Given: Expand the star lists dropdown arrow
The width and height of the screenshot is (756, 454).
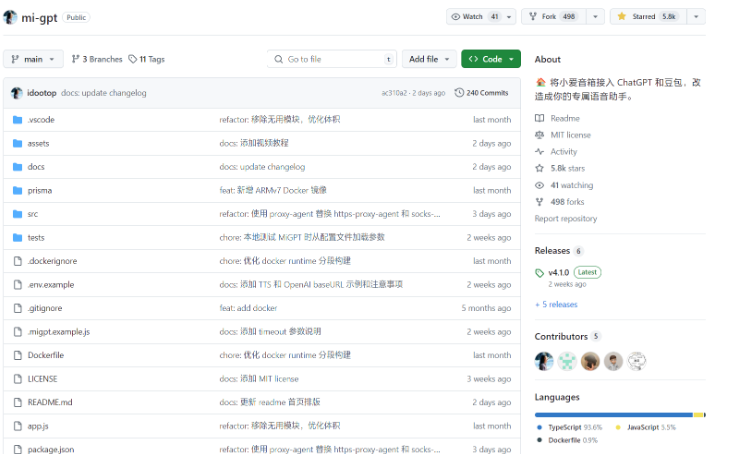Looking at the screenshot, I should pyautogui.click(x=696, y=16).
